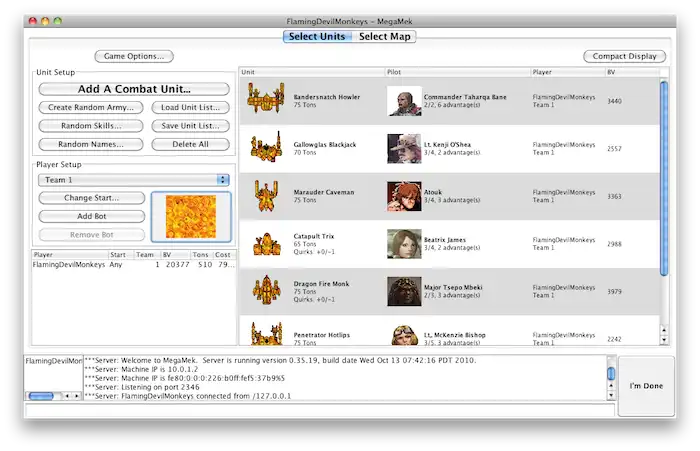
Task: Select Atouk's pilot portrait
Action: pos(404,196)
